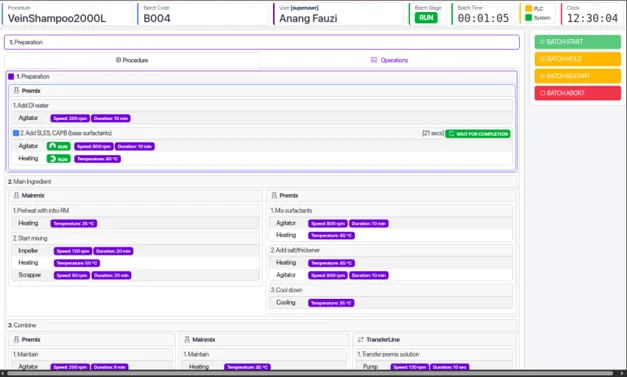
Task: Click the batch time 00:01:05
Action: coord(483,18)
